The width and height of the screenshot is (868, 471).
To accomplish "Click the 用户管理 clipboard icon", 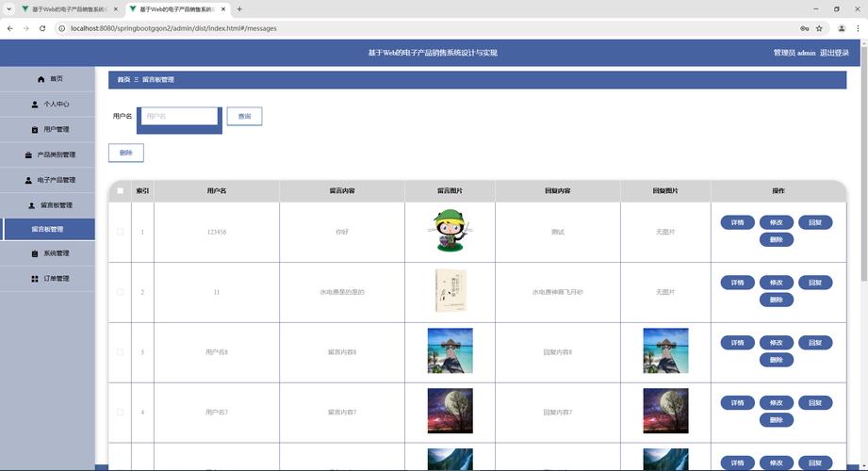I will coord(34,129).
